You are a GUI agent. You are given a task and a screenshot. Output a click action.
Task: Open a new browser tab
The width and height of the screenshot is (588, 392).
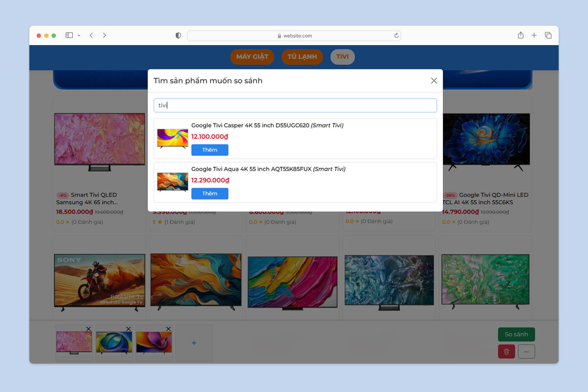point(534,35)
